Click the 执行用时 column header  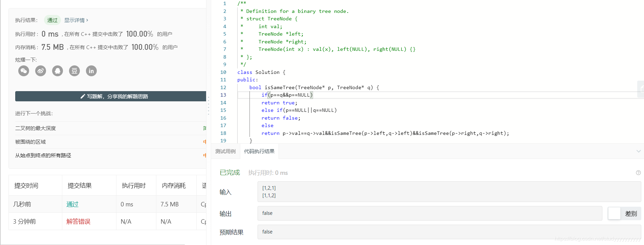134,186
